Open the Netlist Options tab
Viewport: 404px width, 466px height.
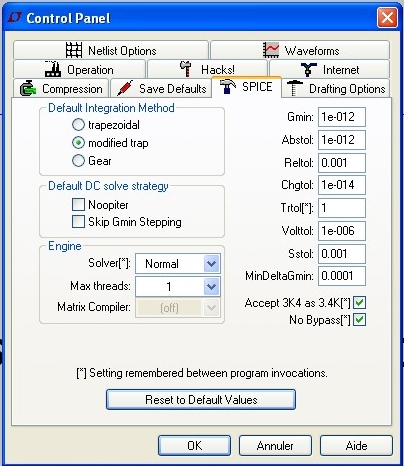tap(111, 50)
